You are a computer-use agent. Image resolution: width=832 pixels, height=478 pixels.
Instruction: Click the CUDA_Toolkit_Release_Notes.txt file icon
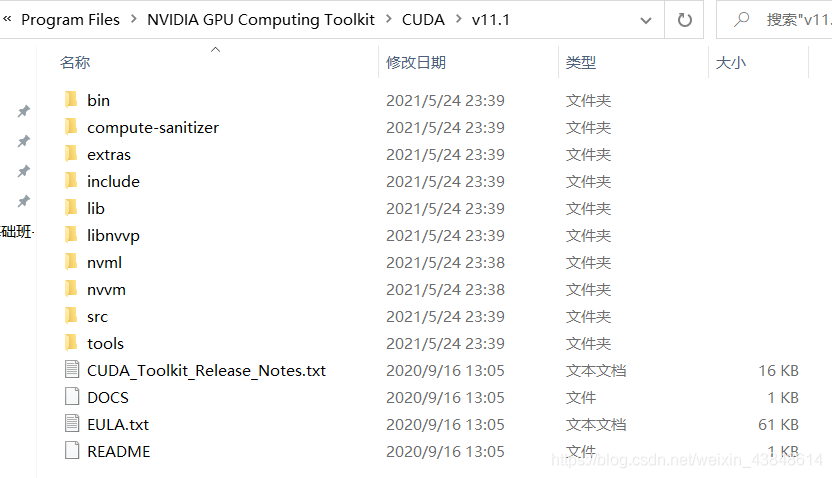tap(71, 370)
